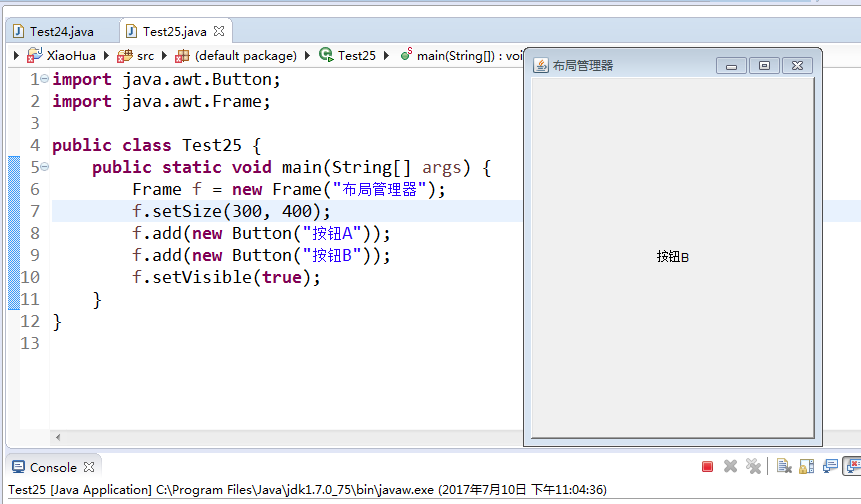Click the word setSize on line 7
Viewport: 861px width, 504px height.
click(x=187, y=211)
